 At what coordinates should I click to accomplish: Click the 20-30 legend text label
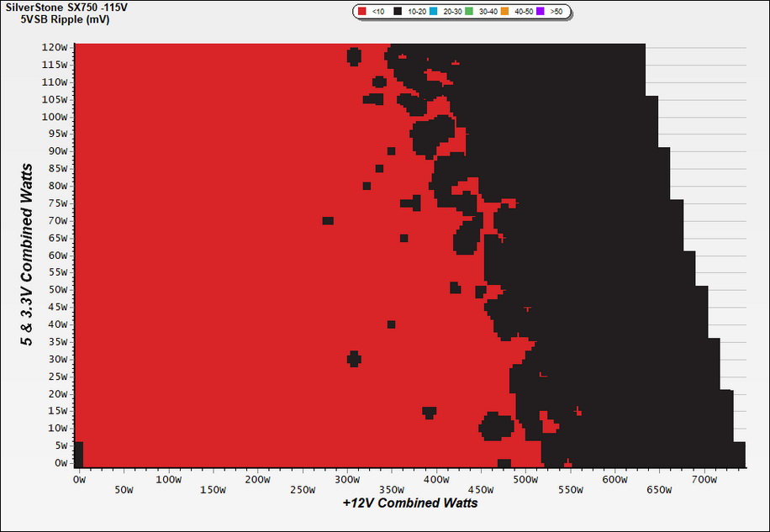451,12
